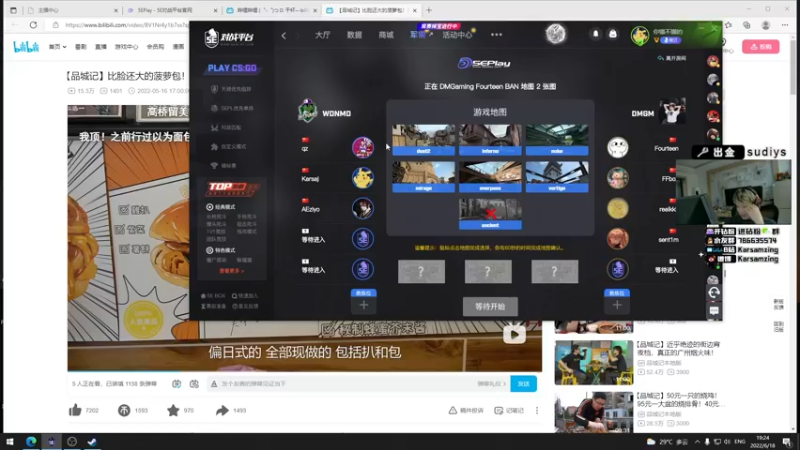
Task: Favorite the bilibili video with star icon
Action: point(173,410)
